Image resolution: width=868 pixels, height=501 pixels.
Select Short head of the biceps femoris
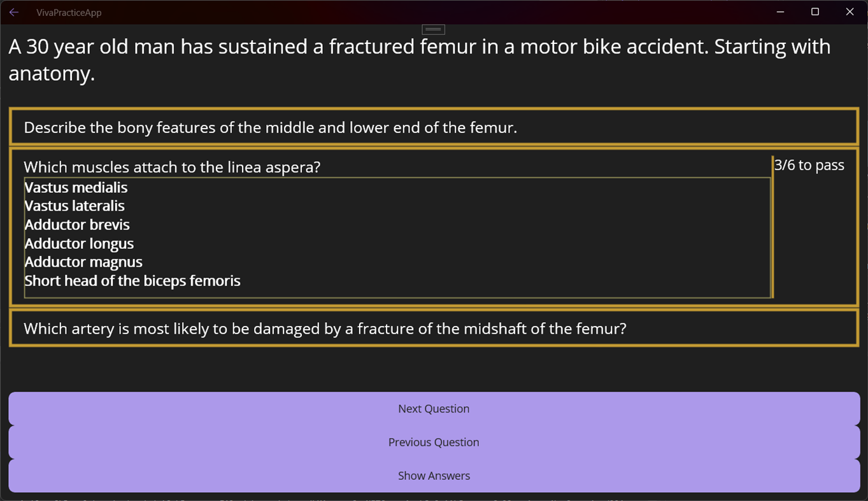click(x=132, y=281)
